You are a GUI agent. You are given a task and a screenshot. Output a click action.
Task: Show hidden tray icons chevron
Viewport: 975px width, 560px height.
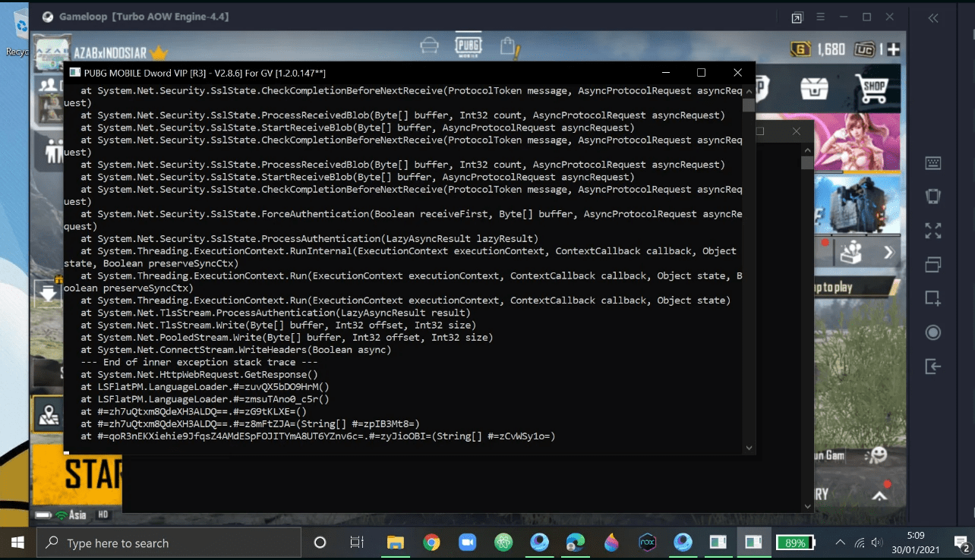[840, 543]
